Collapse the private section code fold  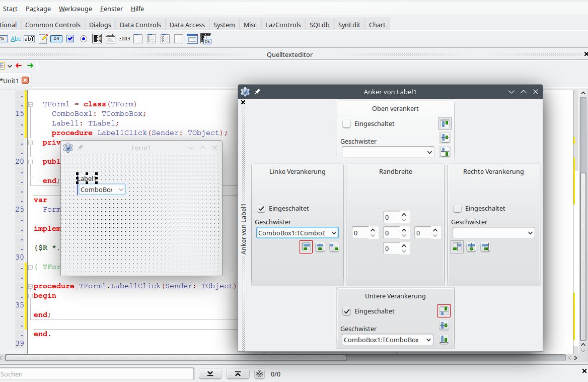(x=31, y=143)
